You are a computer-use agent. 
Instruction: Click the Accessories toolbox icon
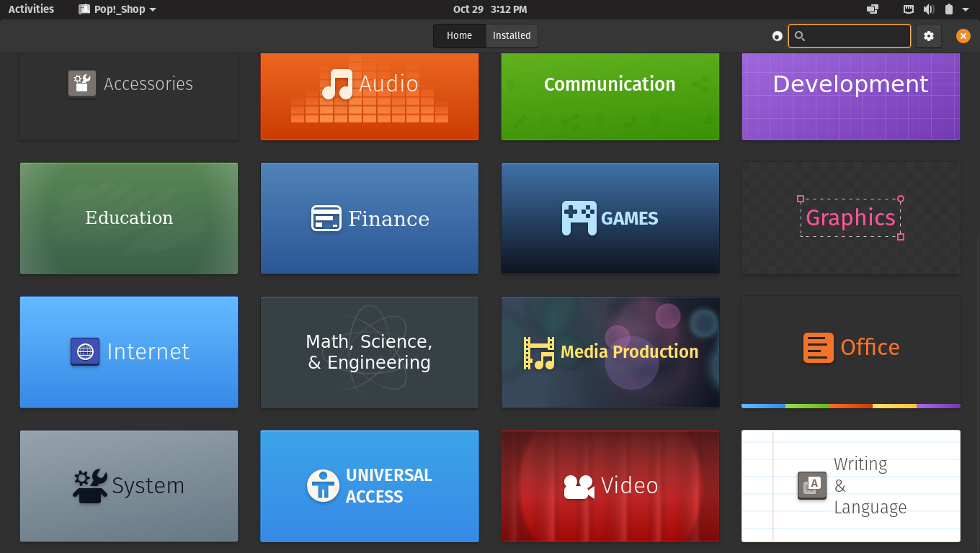coord(82,84)
